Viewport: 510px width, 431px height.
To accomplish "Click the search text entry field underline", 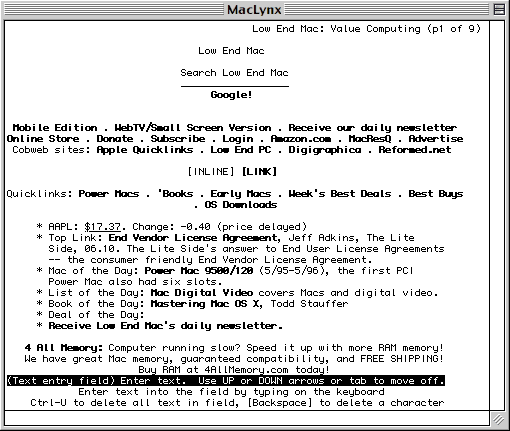I will click(235, 86).
